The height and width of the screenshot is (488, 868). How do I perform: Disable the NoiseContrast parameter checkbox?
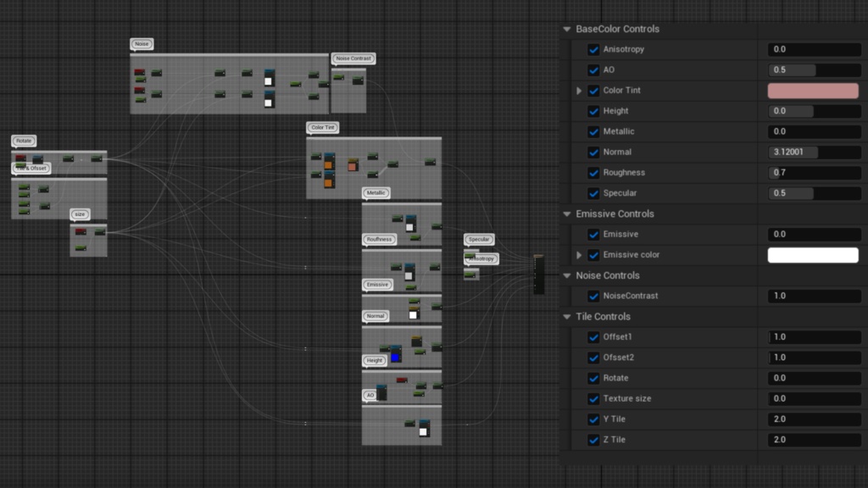point(593,296)
